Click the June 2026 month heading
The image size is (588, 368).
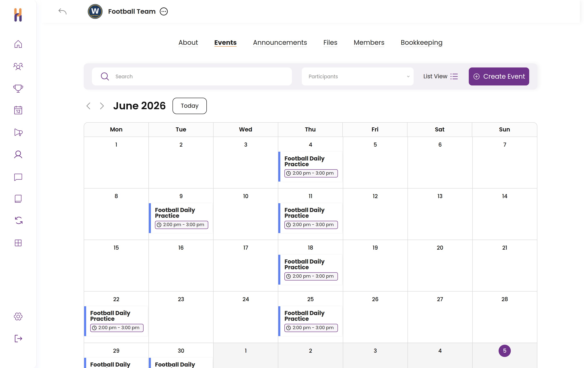tap(139, 106)
